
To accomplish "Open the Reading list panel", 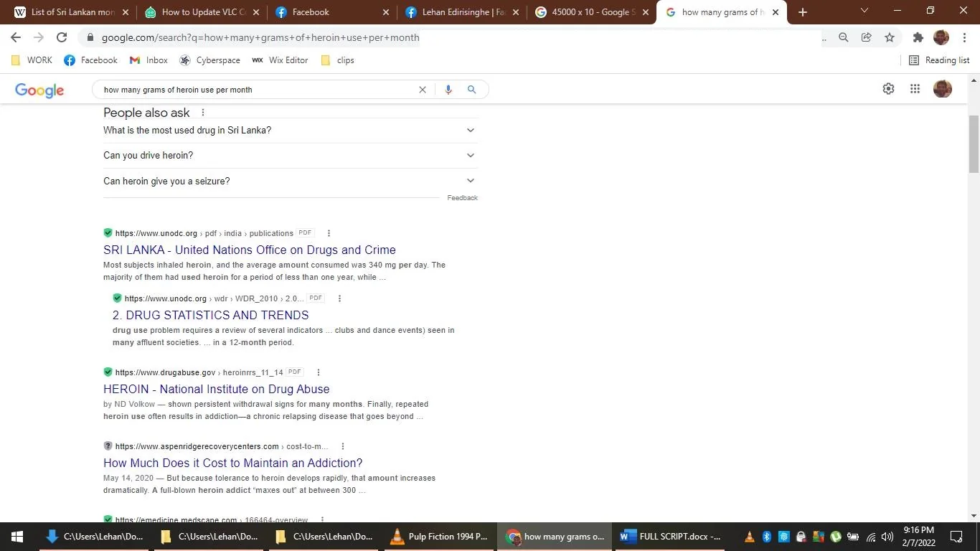I will click(939, 60).
